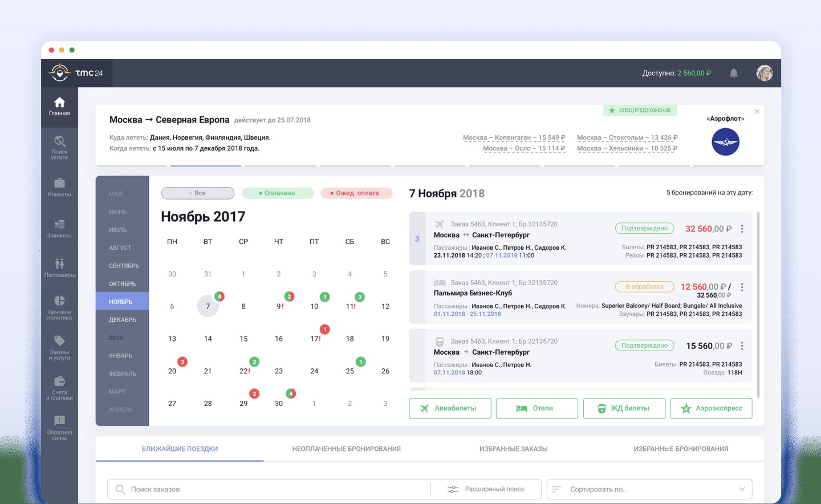
Task: Open Расширеный поиск options
Action: tap(486, 489)
